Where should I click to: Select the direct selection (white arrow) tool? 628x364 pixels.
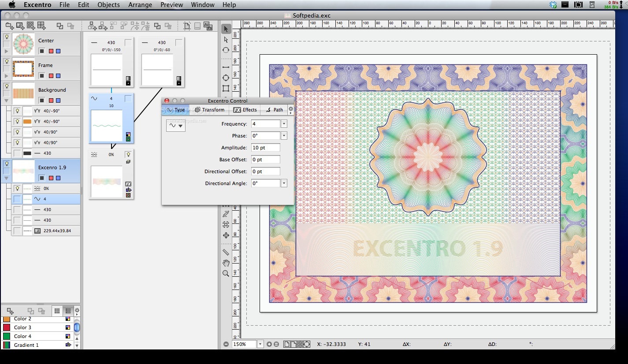point(226,40)
